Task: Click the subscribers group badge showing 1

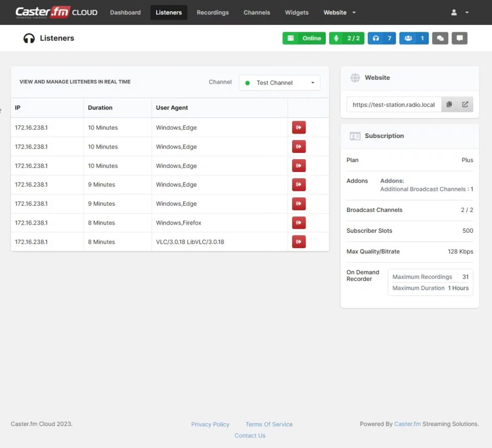Action: click(414, 38)
